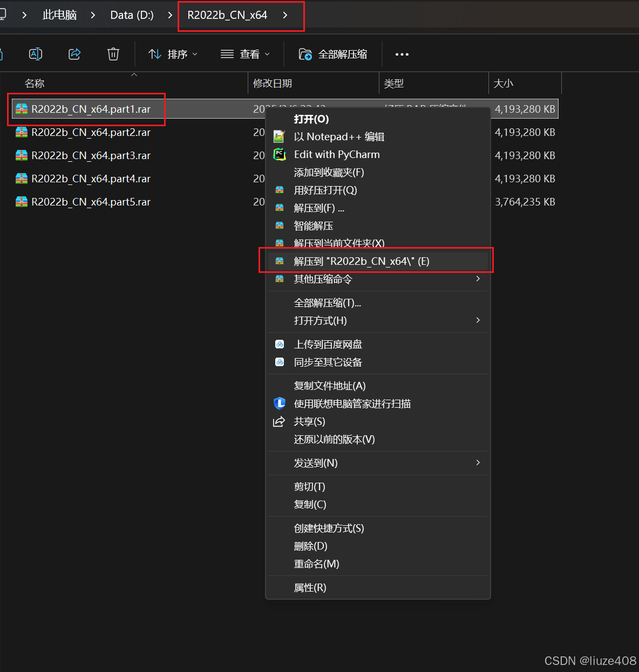
Task: Sort files by the 名称 column header
Action: coord(35,83)
